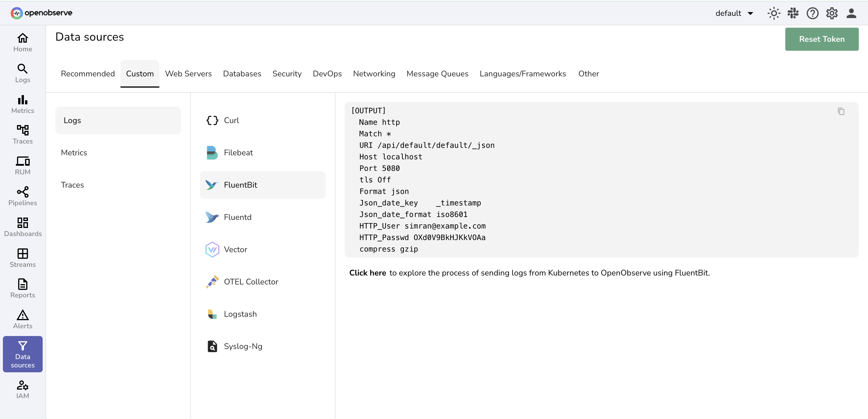Open the Slack community icon
Screen dimensions: 868x419
click(793, 13)
